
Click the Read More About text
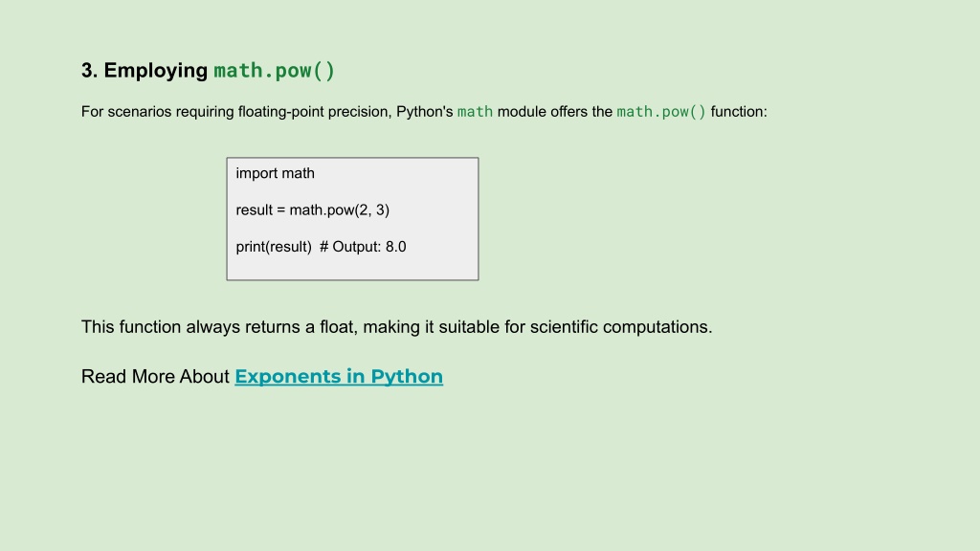[x=155, y=376]
